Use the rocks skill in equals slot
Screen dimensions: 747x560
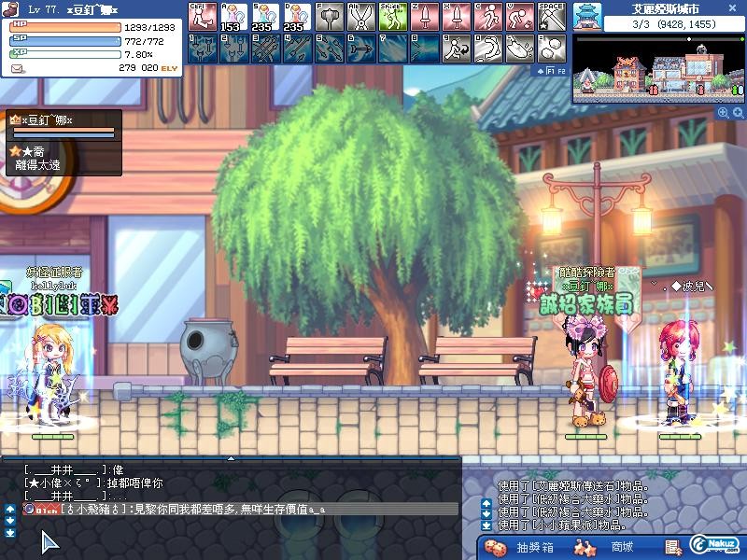tap(552, 49)
